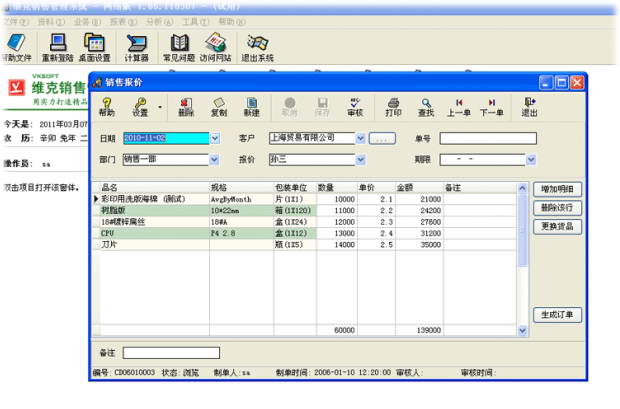Click table scrollbar up arrow
The image size is (620, 409).
[x=522, y=188]
